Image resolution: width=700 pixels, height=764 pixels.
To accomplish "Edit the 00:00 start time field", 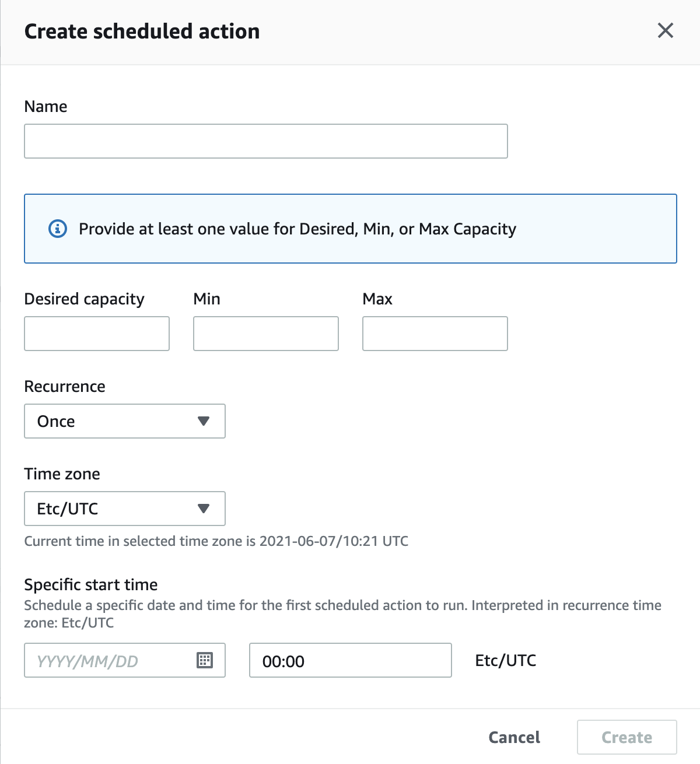I will click(350, 660).
